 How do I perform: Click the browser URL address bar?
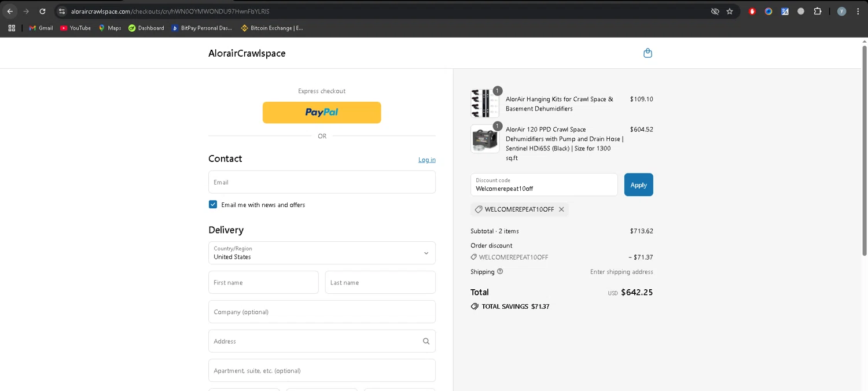[x=382, y=11]
